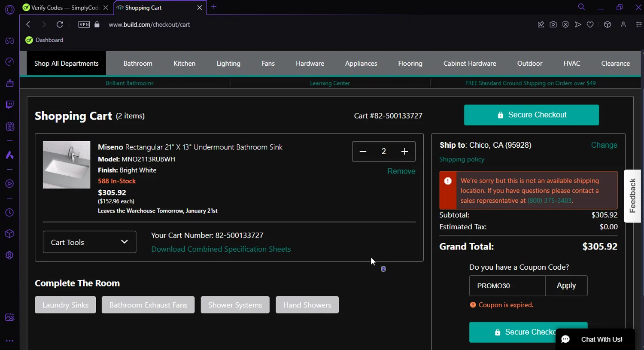
Task: Open sidebar settings gear icon
Action: (x=9, y=255)
